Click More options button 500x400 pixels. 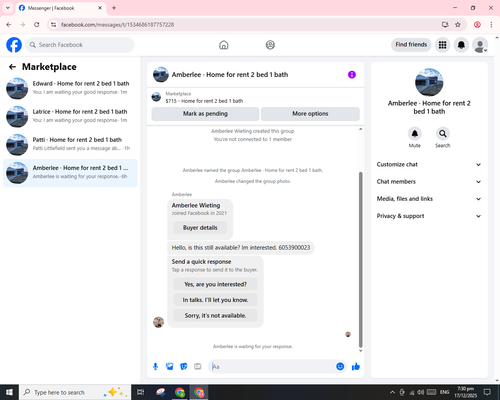pos(310,114)
